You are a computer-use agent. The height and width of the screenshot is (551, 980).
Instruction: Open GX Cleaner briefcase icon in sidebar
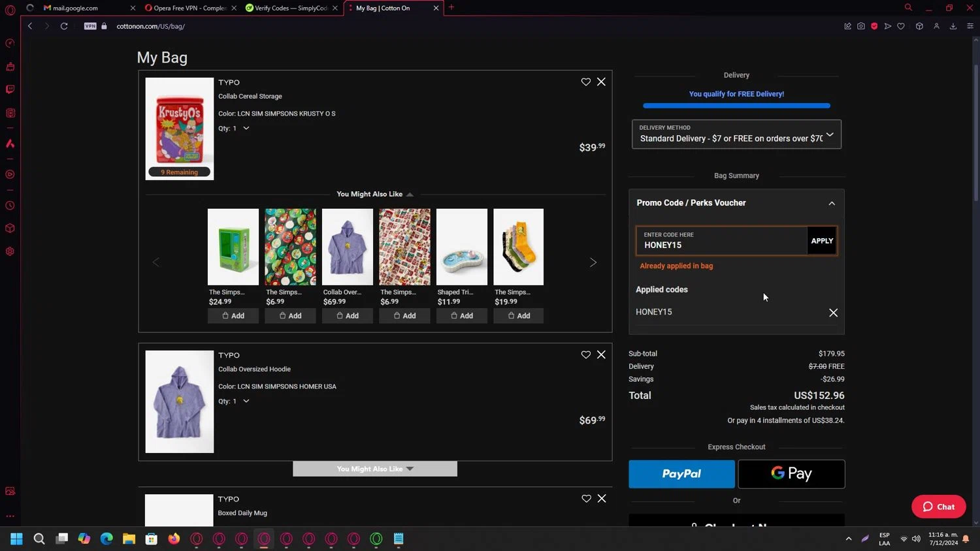10,67
